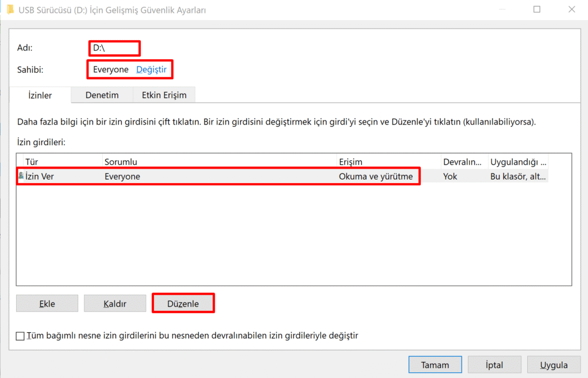
Task: Click the user icon beside İzin Ver entry
Action: 21,176
